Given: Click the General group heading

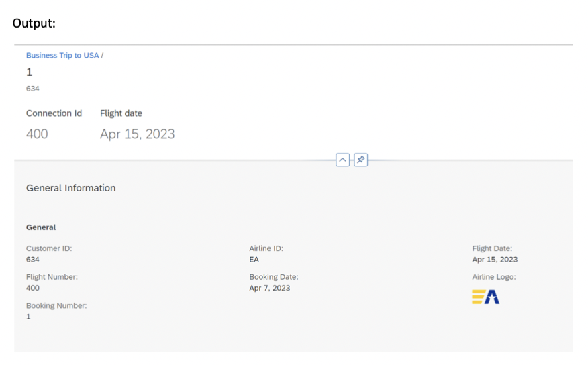Looking at the screenshot, I should [41, 227].
